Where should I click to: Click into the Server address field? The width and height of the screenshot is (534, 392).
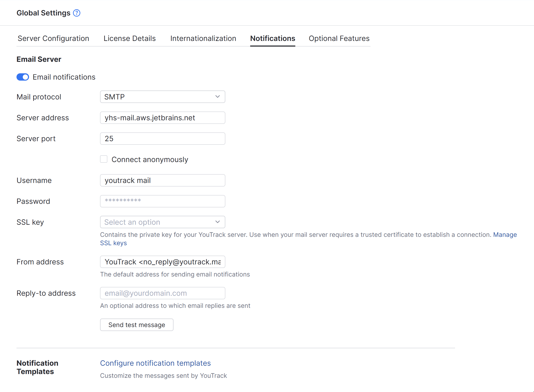click(162, 118)
